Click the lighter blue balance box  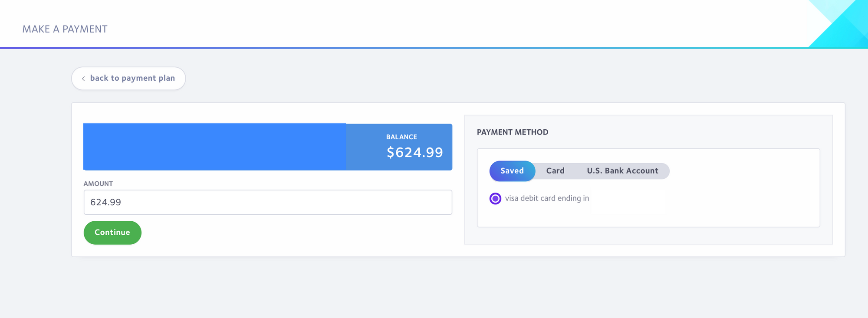tap(399, 147)
